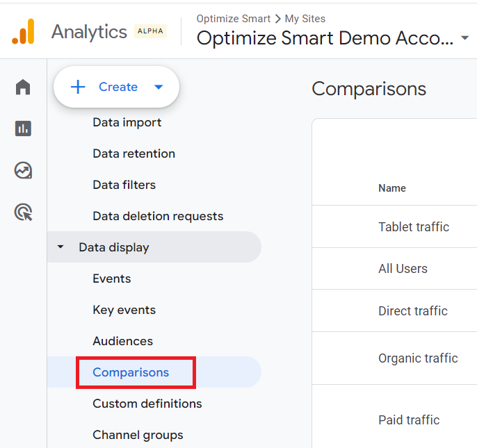
Task: Select Direct traffic comparison row
Action: pos(394,311)
